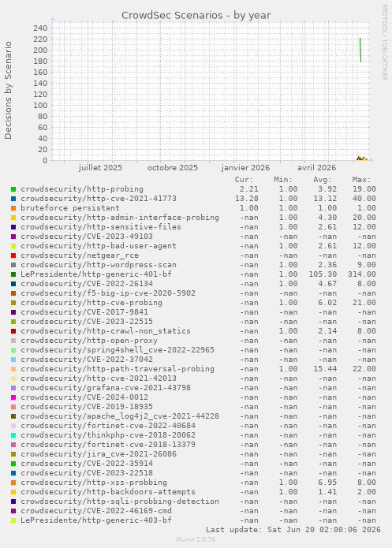Click the crowdsecurity/CVE-2023-22518 label
392x548 pixels.
tap(87, 473)
